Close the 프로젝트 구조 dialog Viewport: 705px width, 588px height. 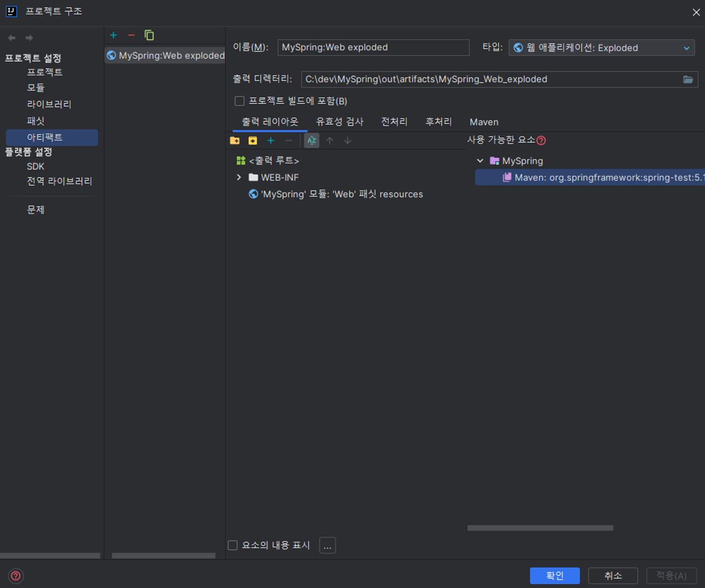(x=696, y=12)
